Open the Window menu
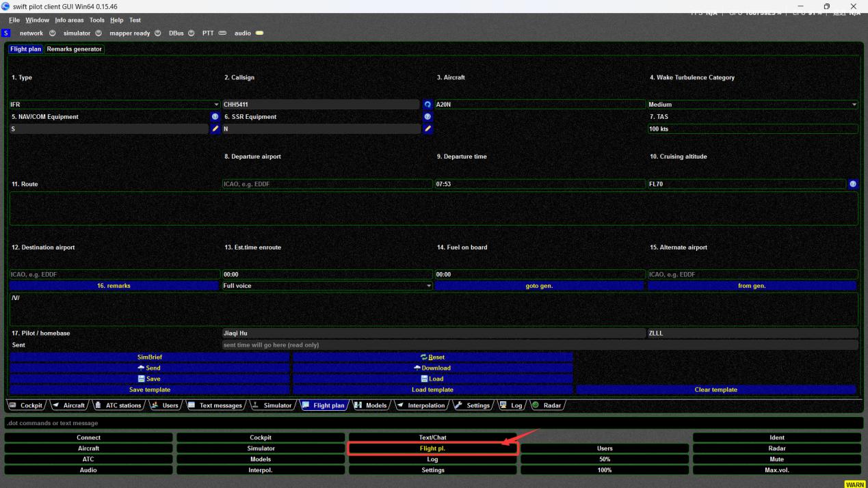868x488 pixels. pyautogui.click(x=38, y=20)
